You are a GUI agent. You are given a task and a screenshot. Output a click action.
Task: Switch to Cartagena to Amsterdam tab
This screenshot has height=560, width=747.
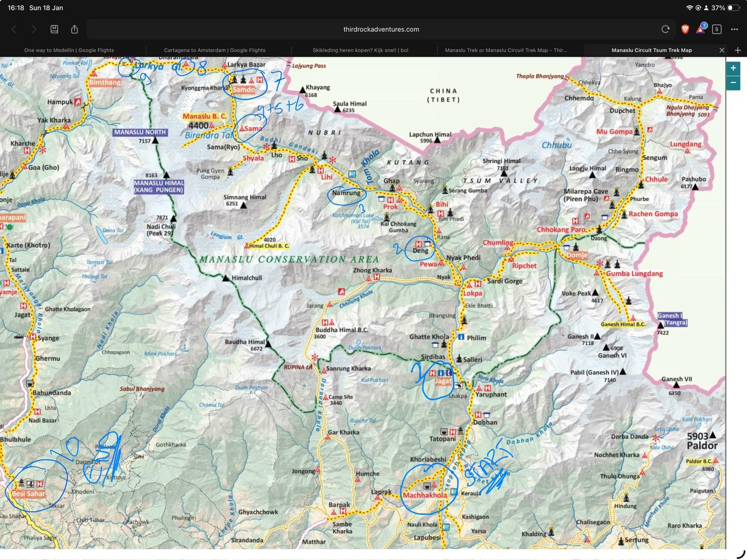tap(215, 50)
